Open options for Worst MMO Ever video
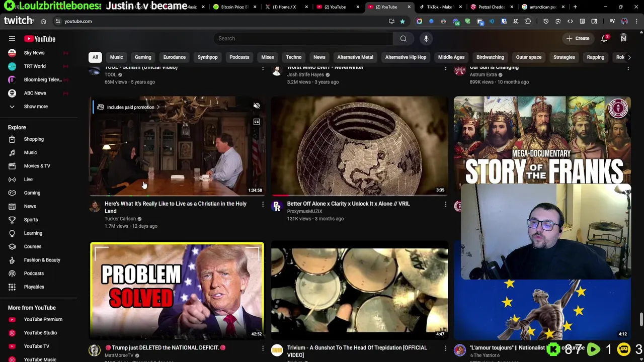Viewport: 644px width, 362px height. tap(445, 68)
